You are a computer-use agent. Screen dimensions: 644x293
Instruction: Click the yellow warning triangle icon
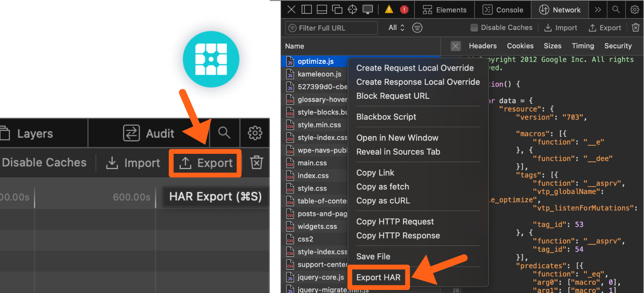tap(389, 10)
